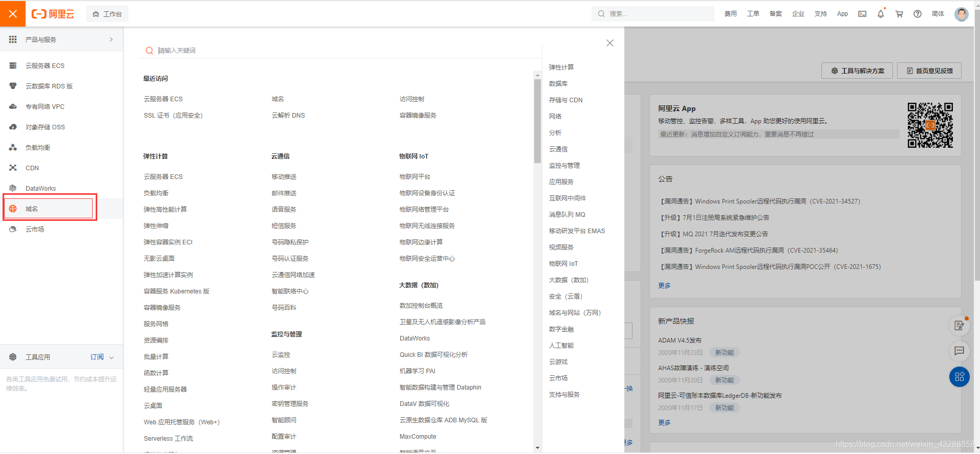This screenshot has width=980, height=454.
Task: Click floating chat message icon
Action: [959, 351]
